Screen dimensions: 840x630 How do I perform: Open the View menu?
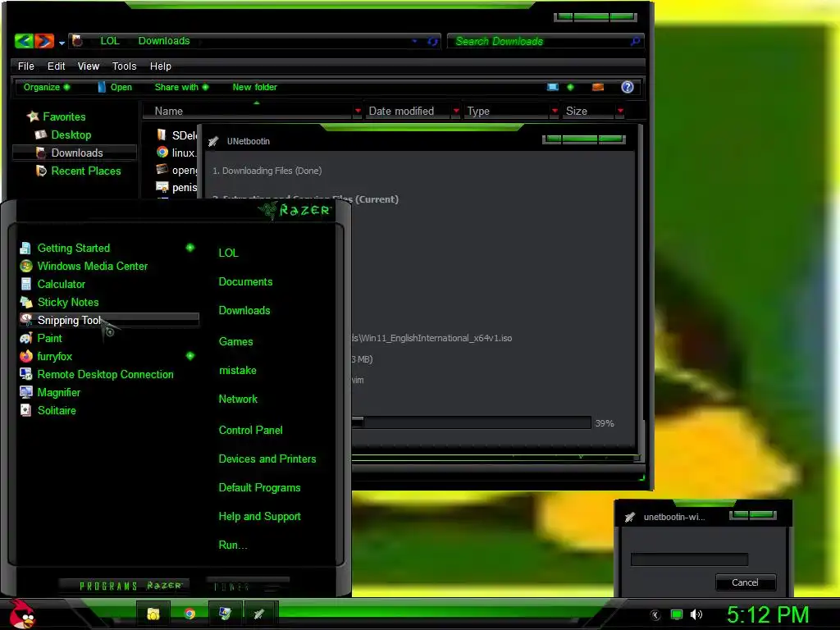click(x=89, y=66)
